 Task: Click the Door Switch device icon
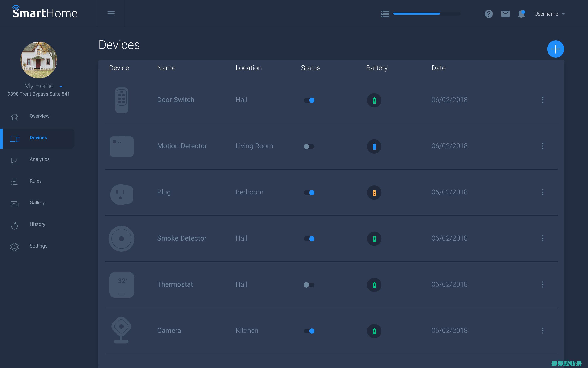tap(122, 100)
